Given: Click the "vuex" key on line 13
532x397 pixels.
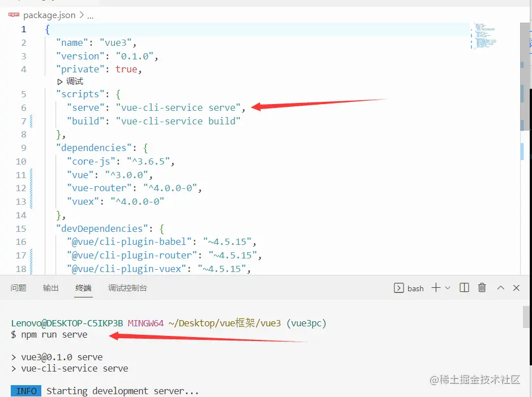Looking at the screenshot, I should click(83, 201).
